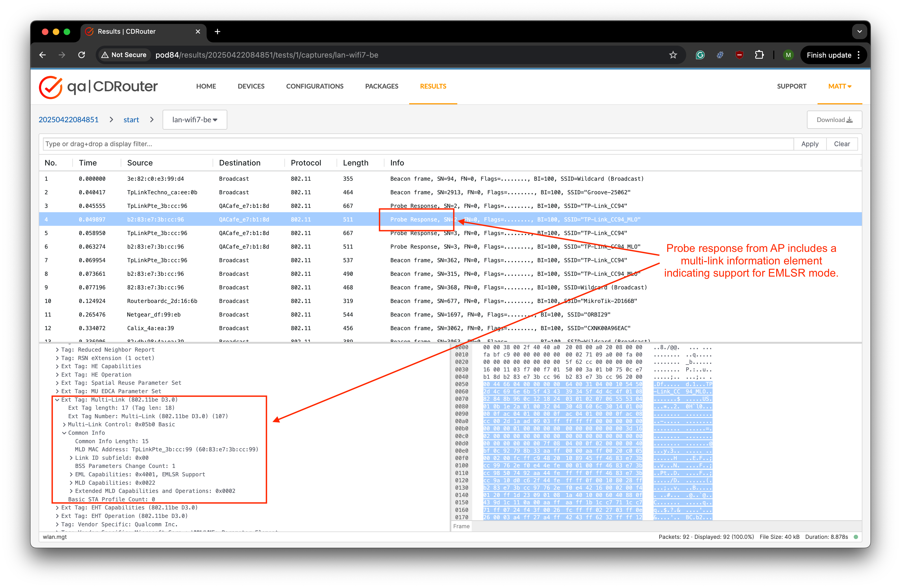Expand Ext Tag: EHT Capabilities
This screenshot has height=588, width=901.
coord(57,508)
